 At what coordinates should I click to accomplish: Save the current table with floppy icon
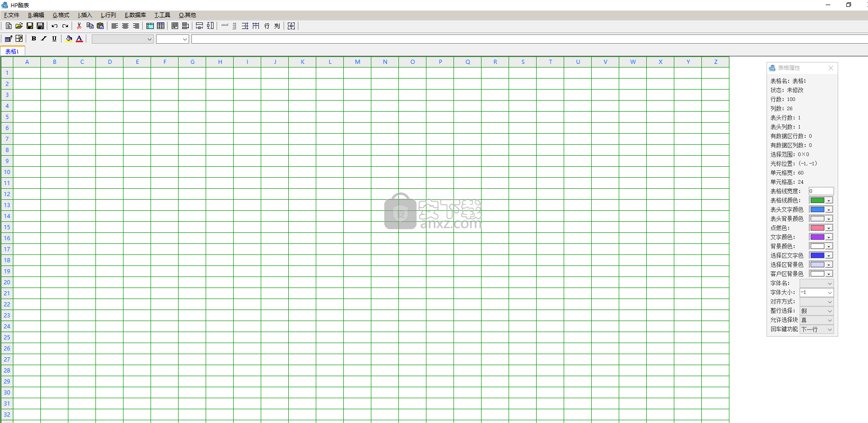(29, 26)
